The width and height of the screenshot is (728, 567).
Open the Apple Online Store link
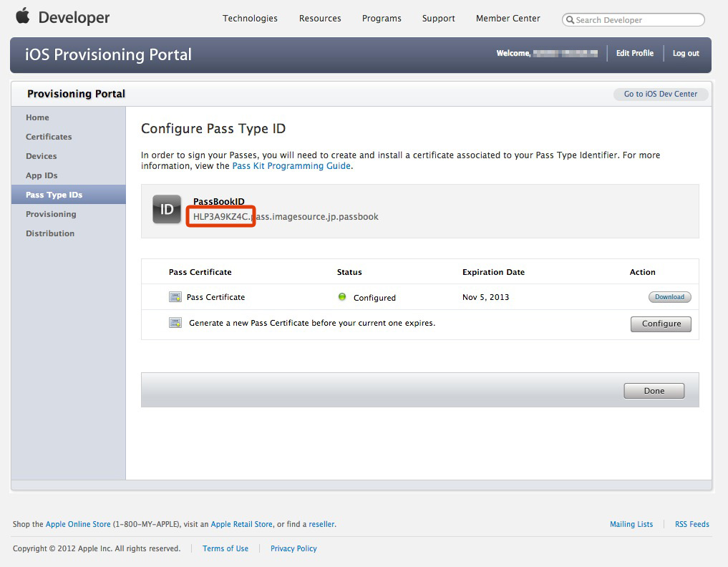pyautogui.click(x=78, y=524)
